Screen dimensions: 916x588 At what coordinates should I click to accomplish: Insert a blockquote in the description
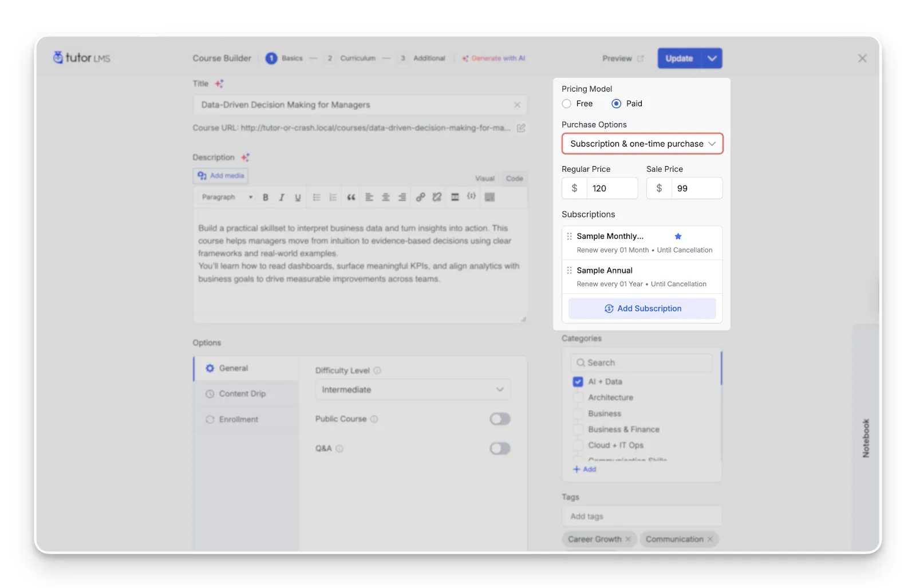pyautogui.click(x=351, y=198)
